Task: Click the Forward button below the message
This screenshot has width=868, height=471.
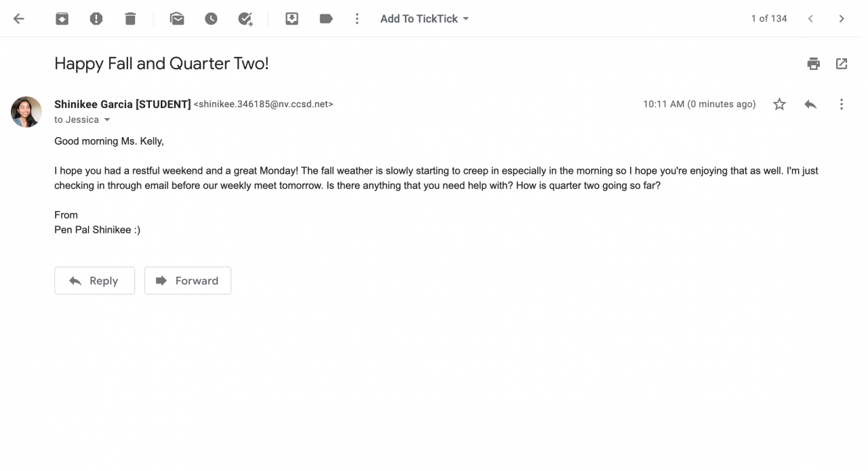Action: click(188, 281)
